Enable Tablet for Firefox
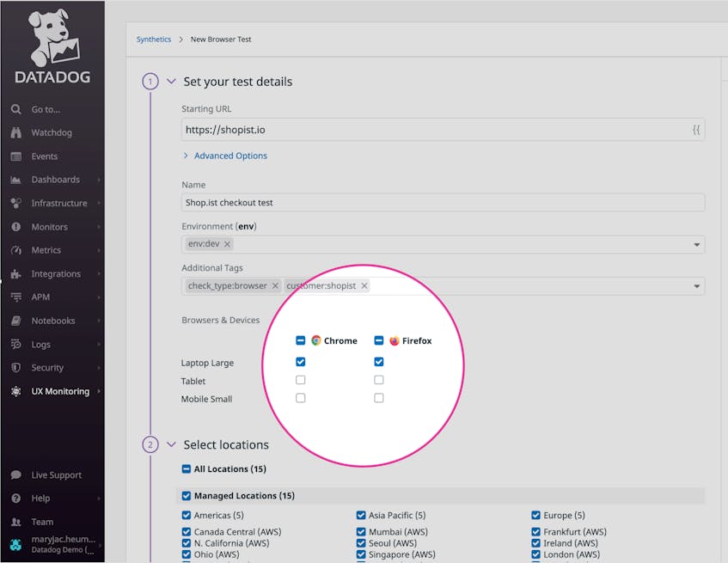 [x=379, y=380]
